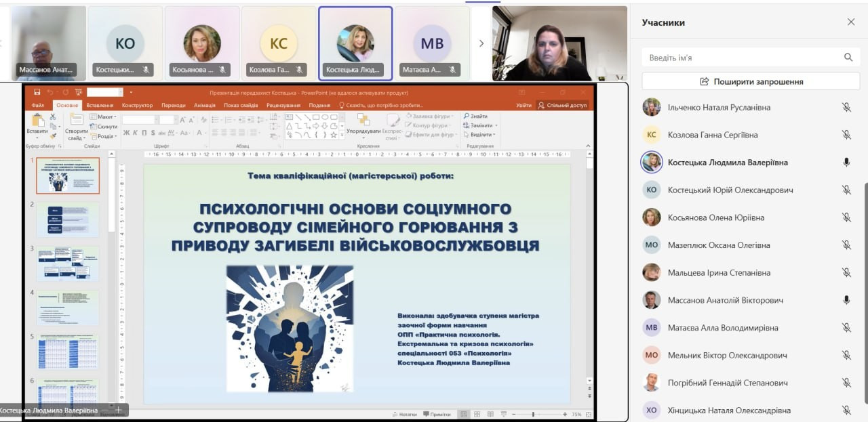
Task: Click the Створити слайд icon
Action: point(76,121)
